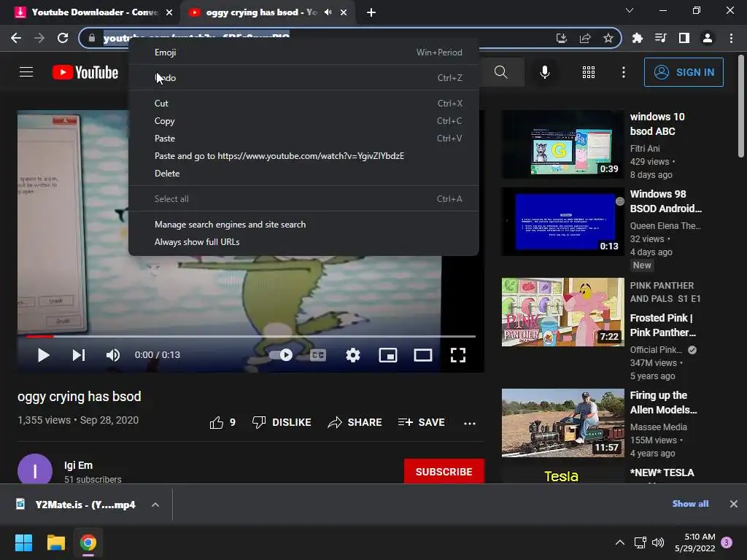
Task: Play the oggy crying video
Action: click(43, 355)
